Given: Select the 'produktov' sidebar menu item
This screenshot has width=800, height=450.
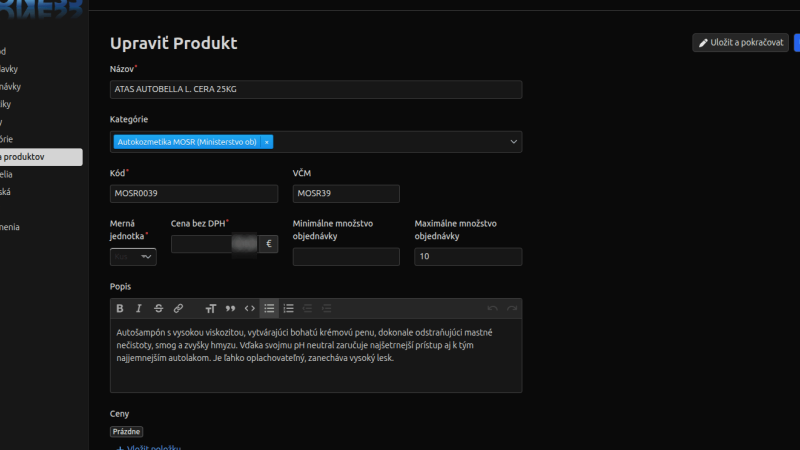Looking at the screenshot, I should [x=41, y=157].
